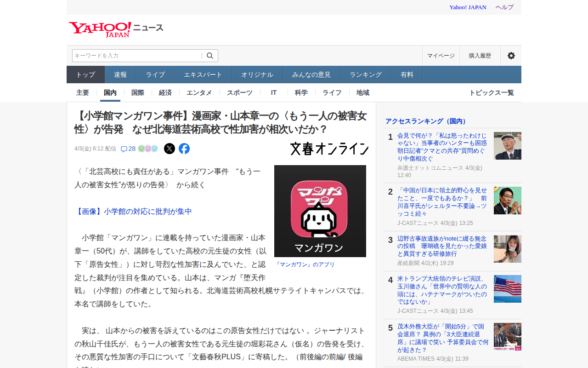This screenshot has height=368, width=588.
Task: Click the article headline 小学館マンガワン事件
Action: pos(221,122)
